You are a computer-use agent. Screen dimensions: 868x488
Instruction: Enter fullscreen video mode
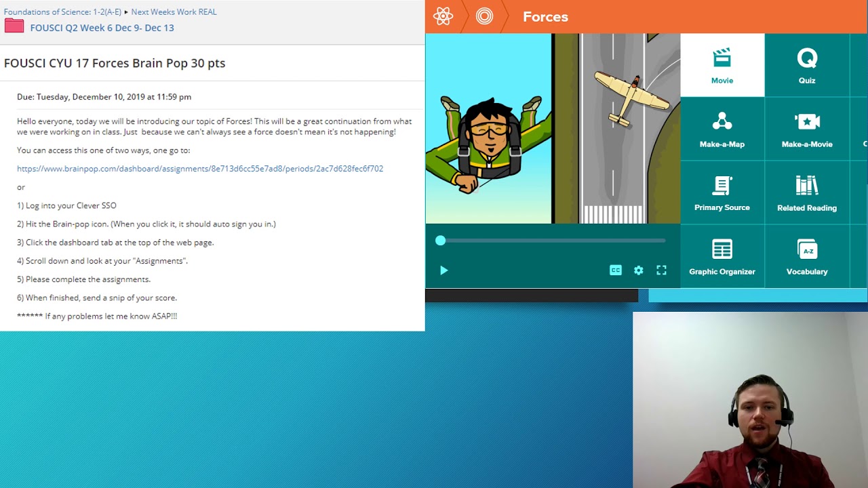(662, 270)
